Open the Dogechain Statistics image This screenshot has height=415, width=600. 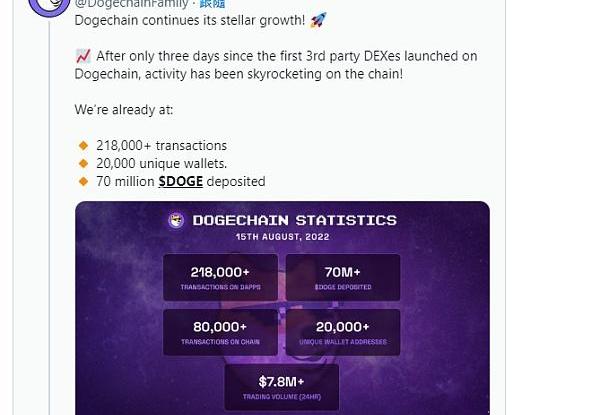coord(282,308)
